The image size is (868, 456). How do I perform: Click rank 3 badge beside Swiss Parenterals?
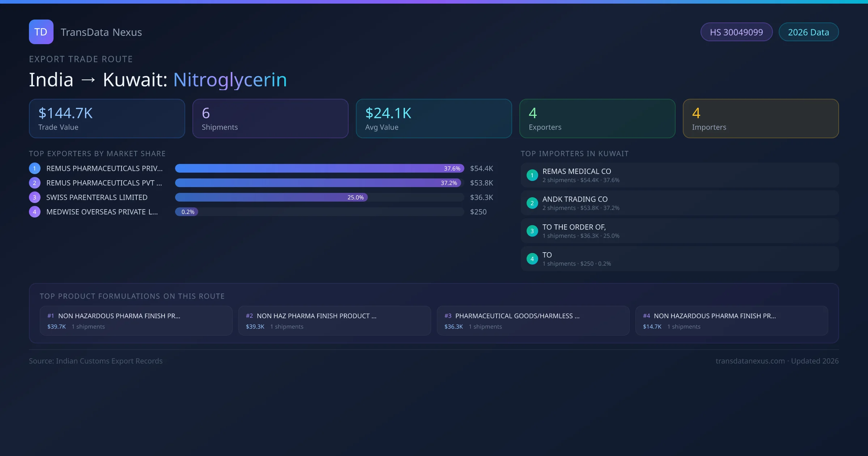pyautogui.click(x=35, y=197)
